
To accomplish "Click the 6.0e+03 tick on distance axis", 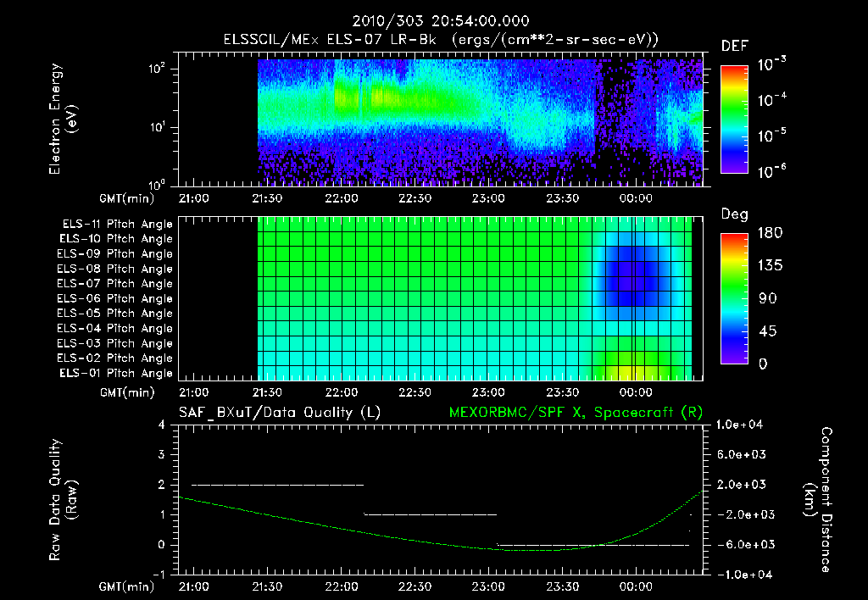I will pos(741,455).
